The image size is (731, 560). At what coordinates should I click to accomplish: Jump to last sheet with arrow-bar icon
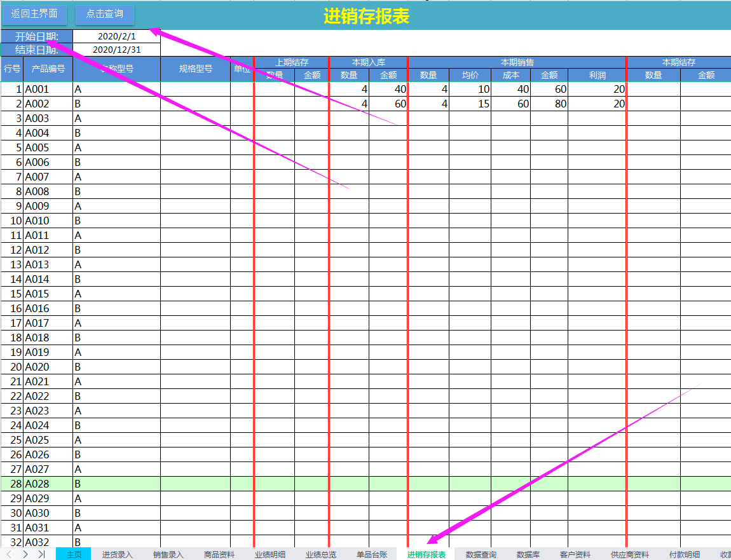click(x=41, y=554)
